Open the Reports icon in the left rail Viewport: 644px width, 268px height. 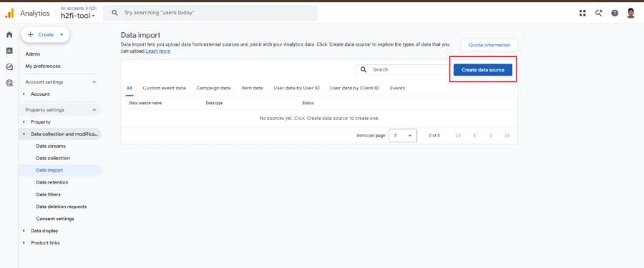[x=9, y=51]
